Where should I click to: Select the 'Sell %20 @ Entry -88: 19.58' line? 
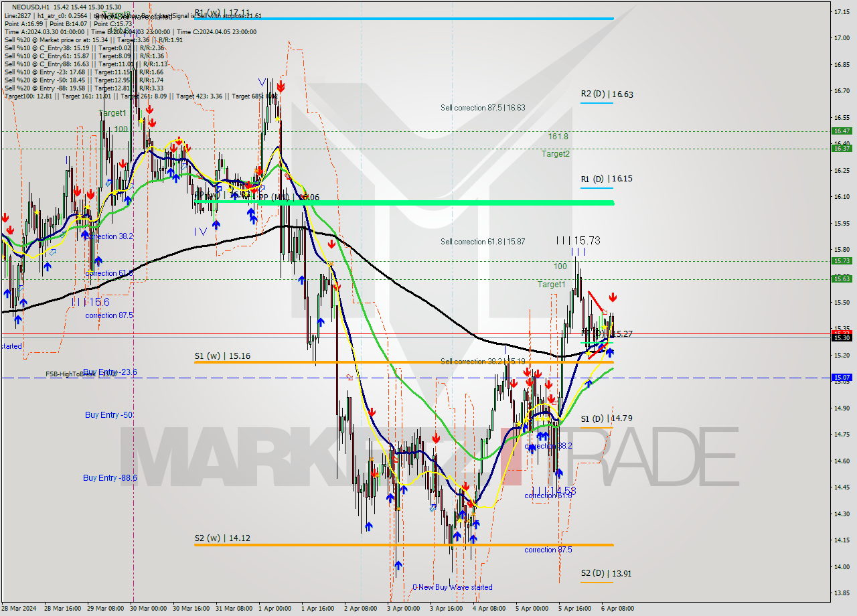click(x=84, y=88)
